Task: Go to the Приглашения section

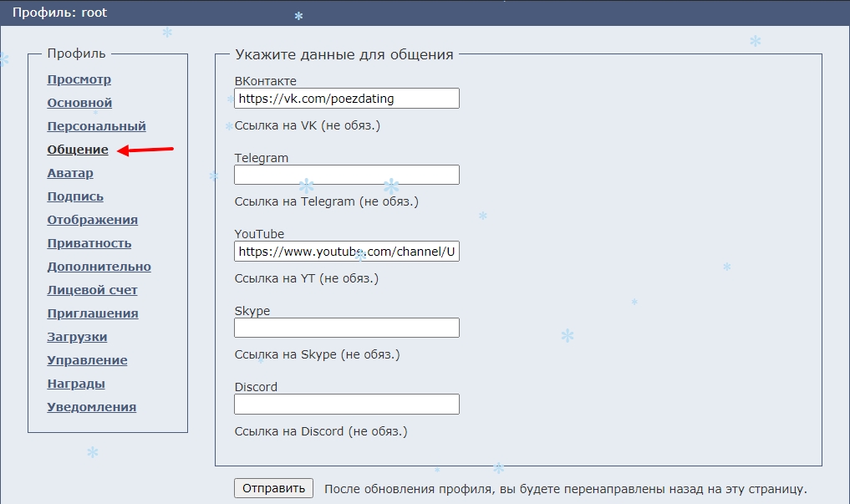Action: click(93, 313)
